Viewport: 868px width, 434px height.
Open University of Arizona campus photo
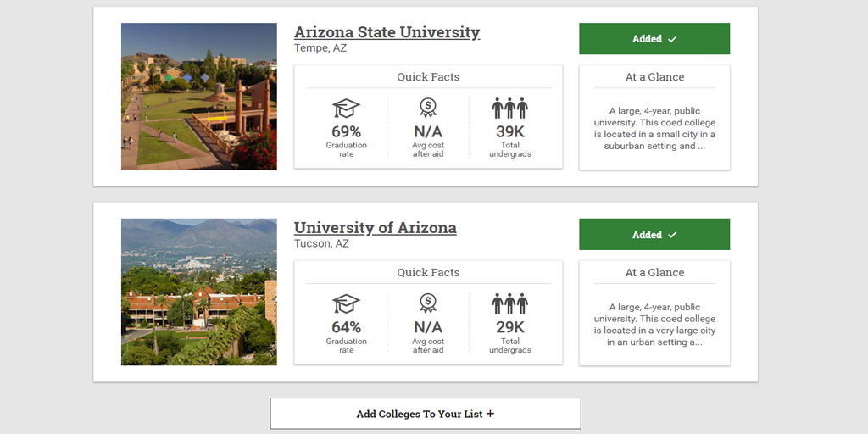point(199,292)
